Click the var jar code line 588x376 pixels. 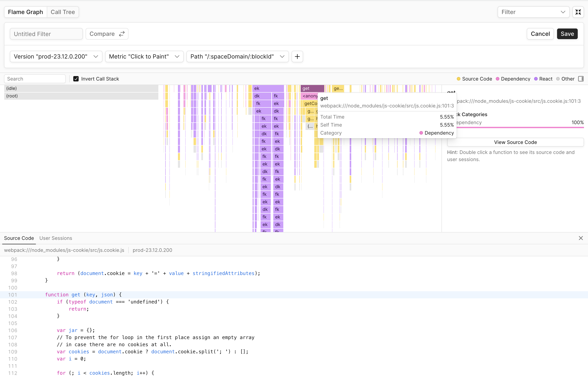tap(76, 330)
